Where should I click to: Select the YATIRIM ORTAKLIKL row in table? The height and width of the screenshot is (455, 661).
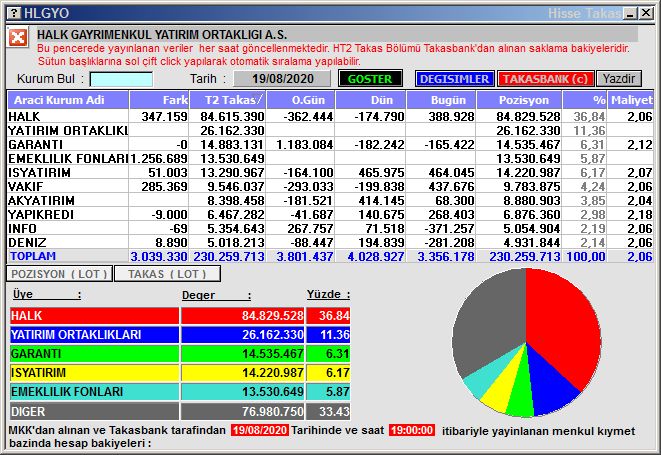[x=330, y=130]
